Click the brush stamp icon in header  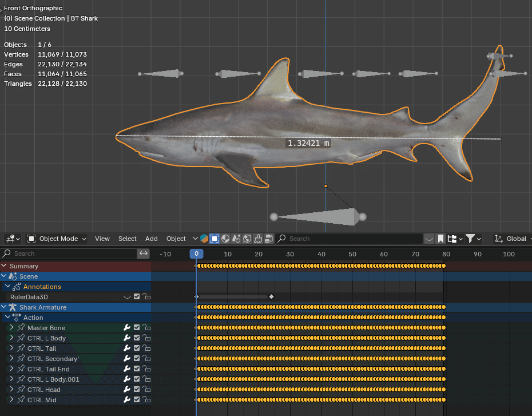258,239
